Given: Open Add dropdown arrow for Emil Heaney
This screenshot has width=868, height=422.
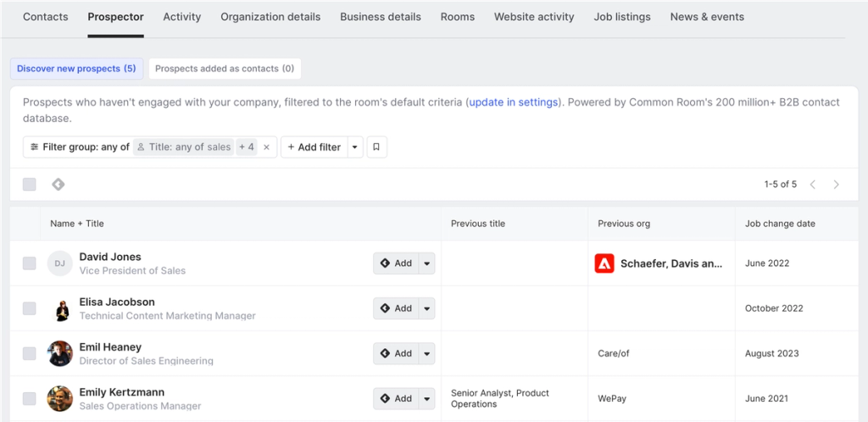Looking at the screenshot, I should point(426,353).
